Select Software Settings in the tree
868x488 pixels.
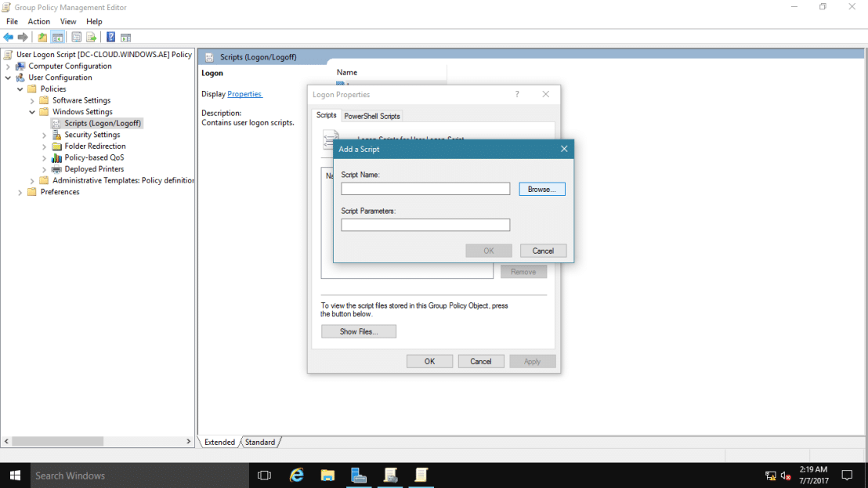point(81,100)
